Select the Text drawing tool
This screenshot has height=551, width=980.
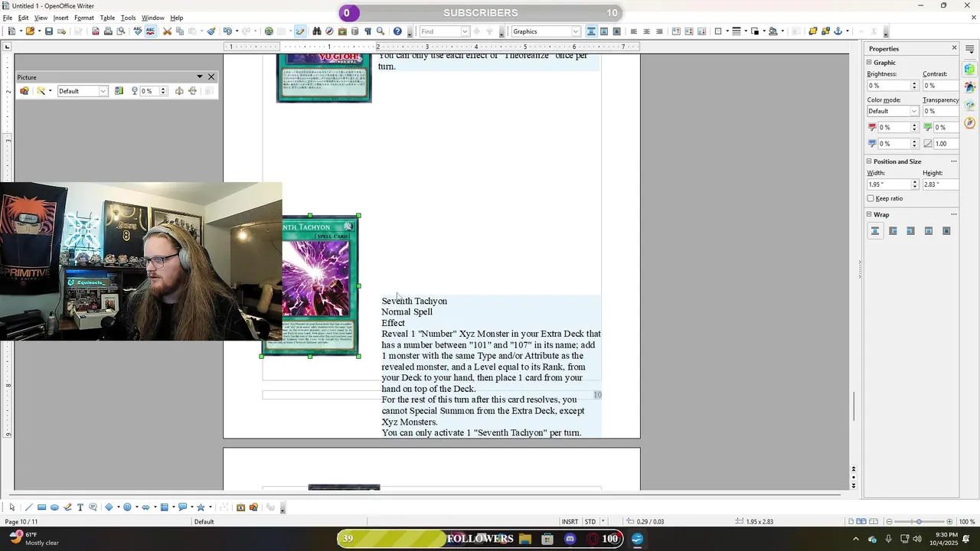tap(80, 507)
